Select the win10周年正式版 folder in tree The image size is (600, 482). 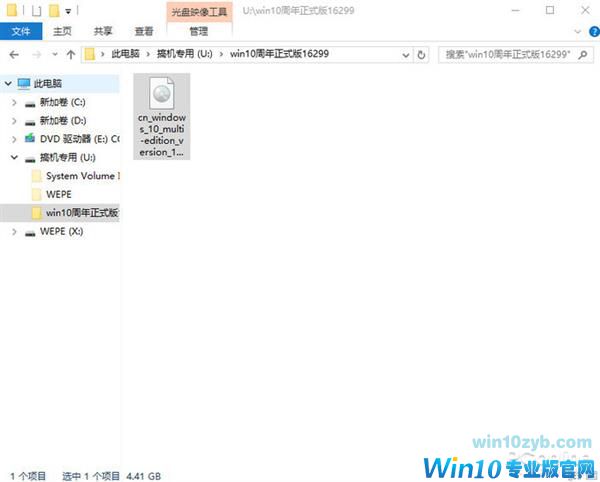(82, 213)
